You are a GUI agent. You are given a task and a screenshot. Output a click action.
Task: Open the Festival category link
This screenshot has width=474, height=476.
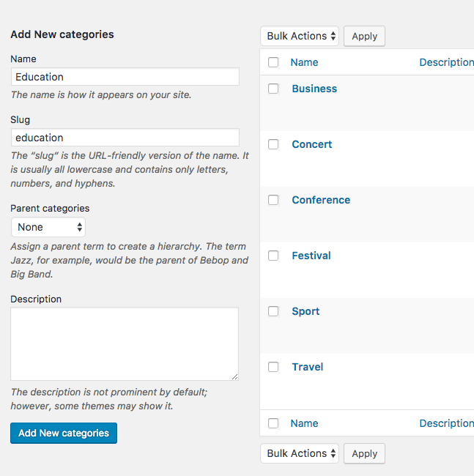coord(311,256)
